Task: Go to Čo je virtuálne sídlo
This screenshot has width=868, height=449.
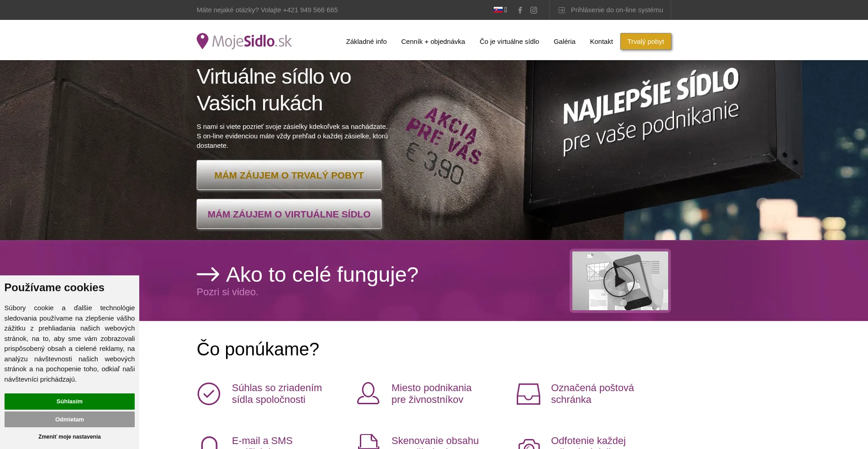Action: (509, 42)
